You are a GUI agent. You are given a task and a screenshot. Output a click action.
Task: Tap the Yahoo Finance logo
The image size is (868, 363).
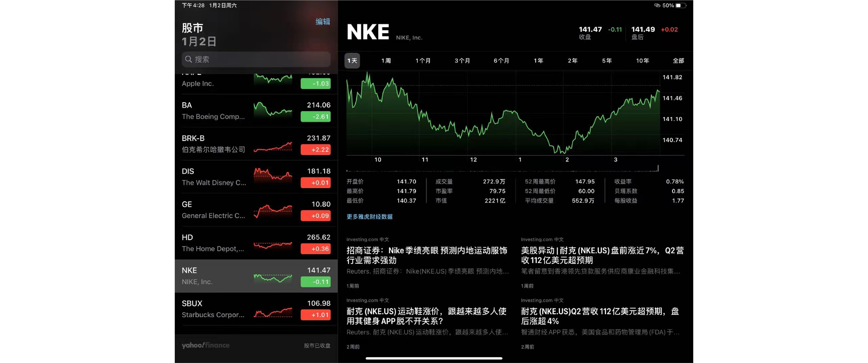pyautogui.click(x=206, y=345)
